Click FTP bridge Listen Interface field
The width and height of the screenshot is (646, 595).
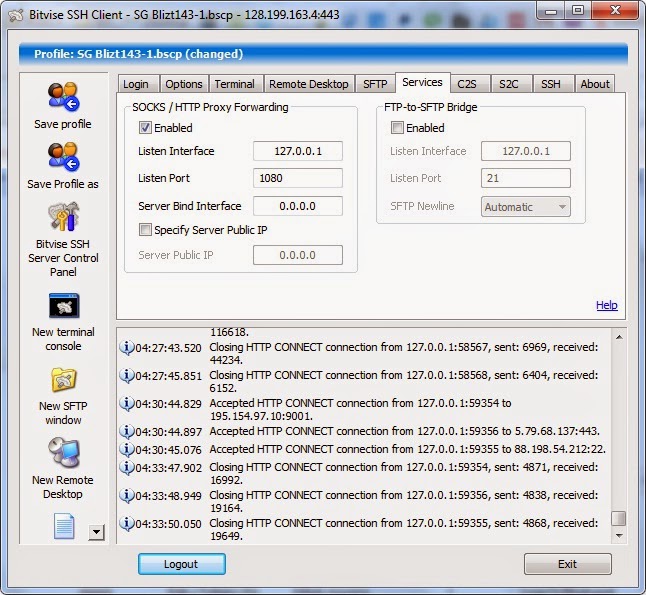coord(526,151)
